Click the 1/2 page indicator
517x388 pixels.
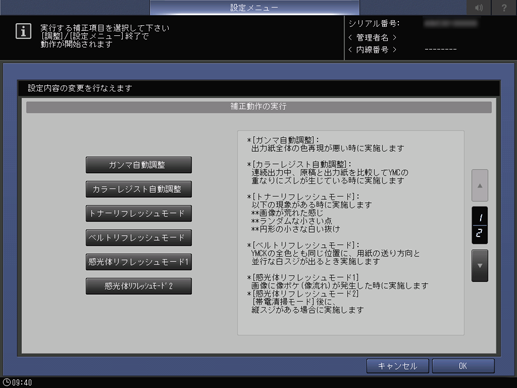coord(480,225)
